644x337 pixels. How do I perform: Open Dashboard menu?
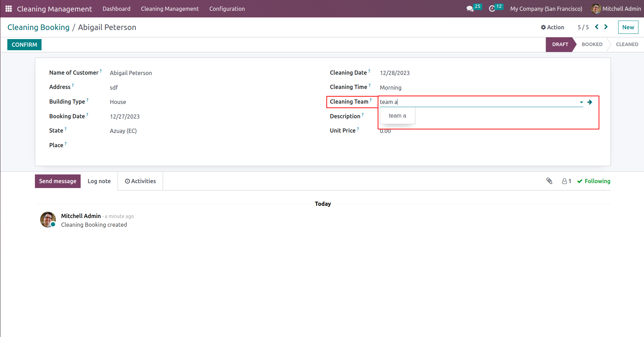[117, 9]
